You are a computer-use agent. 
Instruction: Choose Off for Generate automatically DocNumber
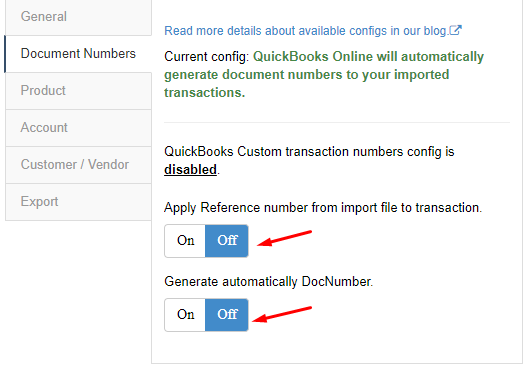pos(227,315)
